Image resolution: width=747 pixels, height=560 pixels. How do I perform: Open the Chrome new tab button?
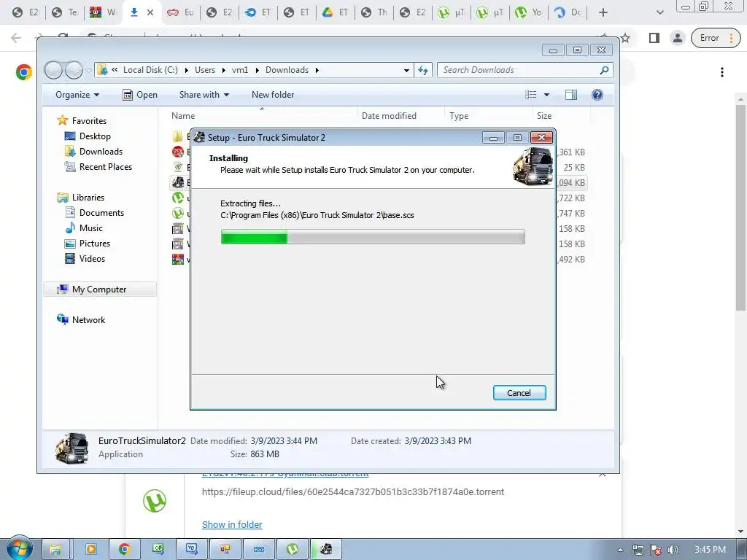[x=603, y=12]
